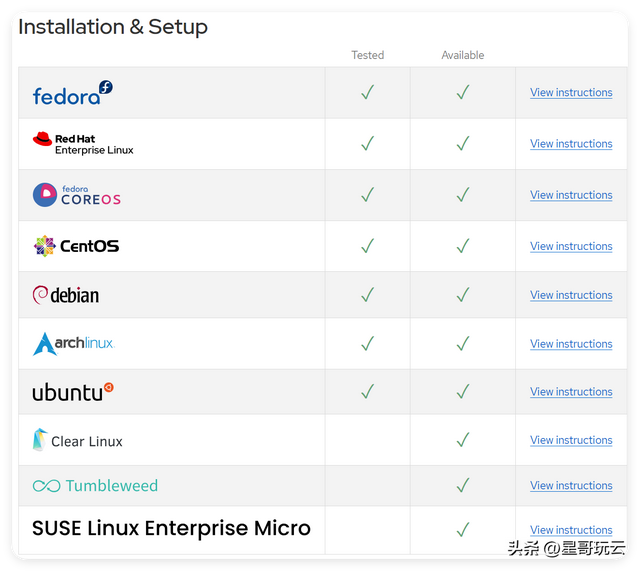Click the Tested checkmark for Arch Linux
The width and height of the screenshot is (640, 571).
pyautogui.click(x=368, y=344)
